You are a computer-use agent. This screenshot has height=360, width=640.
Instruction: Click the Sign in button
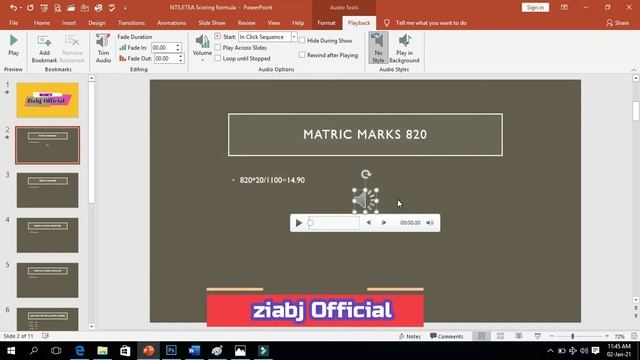pyautogui.click(x=535, y=7)
